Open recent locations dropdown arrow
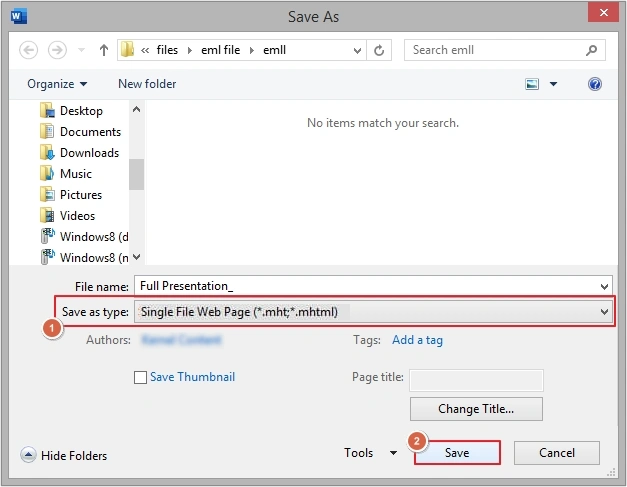The height and width of the screenshot is (487, 627). pos(82,50)
